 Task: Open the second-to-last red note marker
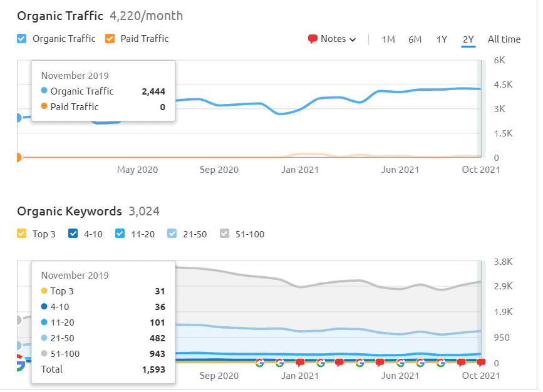tap(461, 363)
